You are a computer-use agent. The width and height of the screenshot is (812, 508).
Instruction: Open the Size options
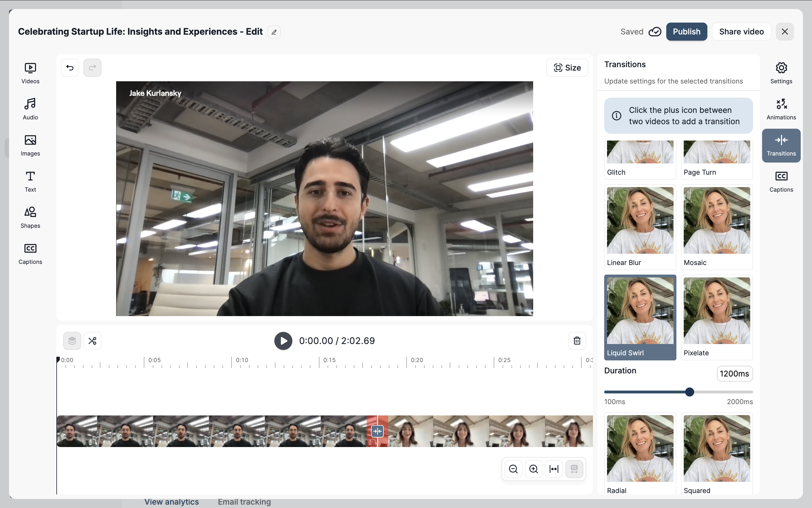tap(567, 68)
